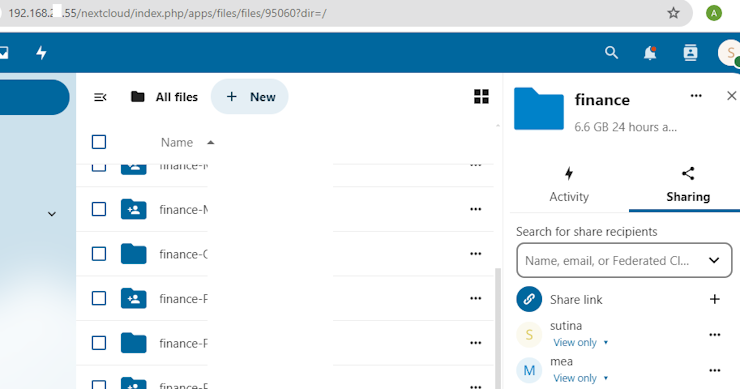Bookmark this page with the star icon

pos(673,13)
